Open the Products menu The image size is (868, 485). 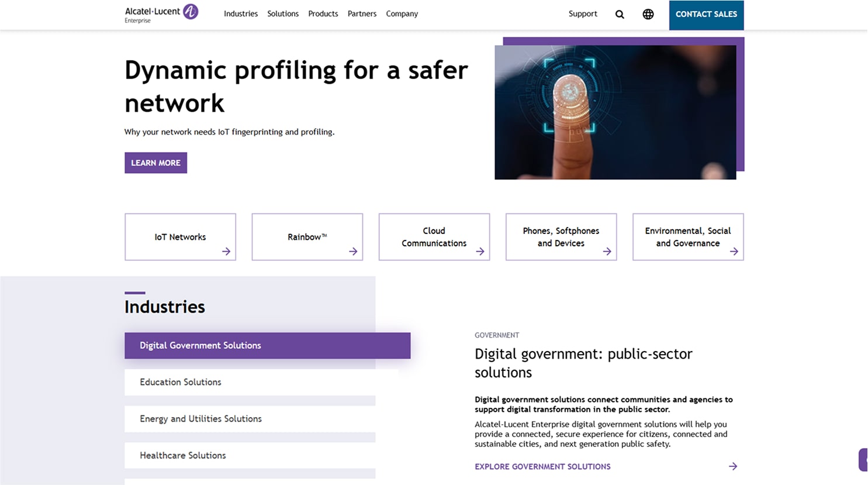323,14
